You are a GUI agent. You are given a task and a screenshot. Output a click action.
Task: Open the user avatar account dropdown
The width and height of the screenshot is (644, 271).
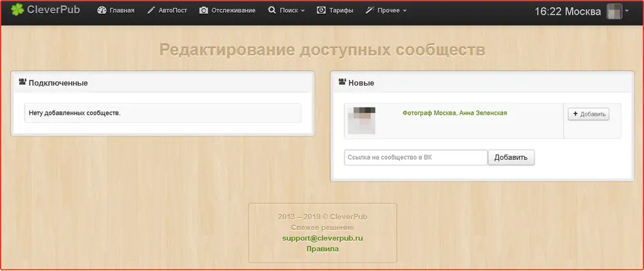click(x=618, y=12)
